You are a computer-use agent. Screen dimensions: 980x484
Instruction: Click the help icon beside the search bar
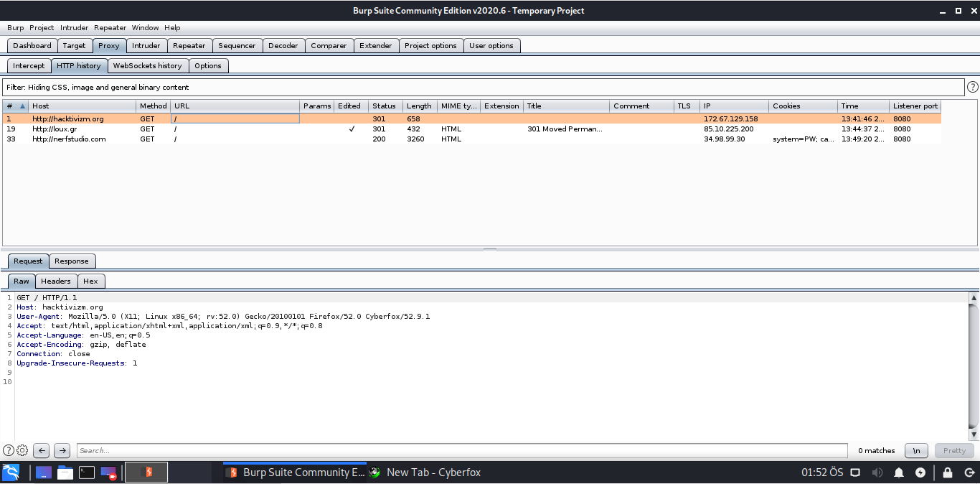point(9,450)
